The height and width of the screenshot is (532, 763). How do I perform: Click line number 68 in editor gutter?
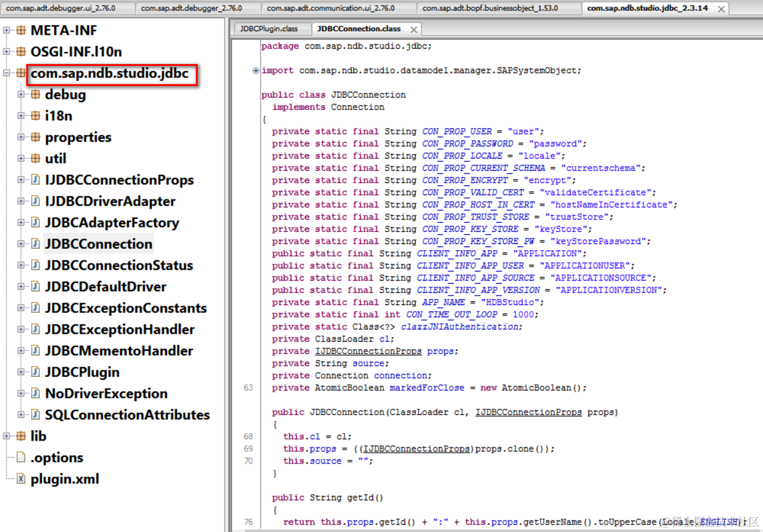(248, 437)
